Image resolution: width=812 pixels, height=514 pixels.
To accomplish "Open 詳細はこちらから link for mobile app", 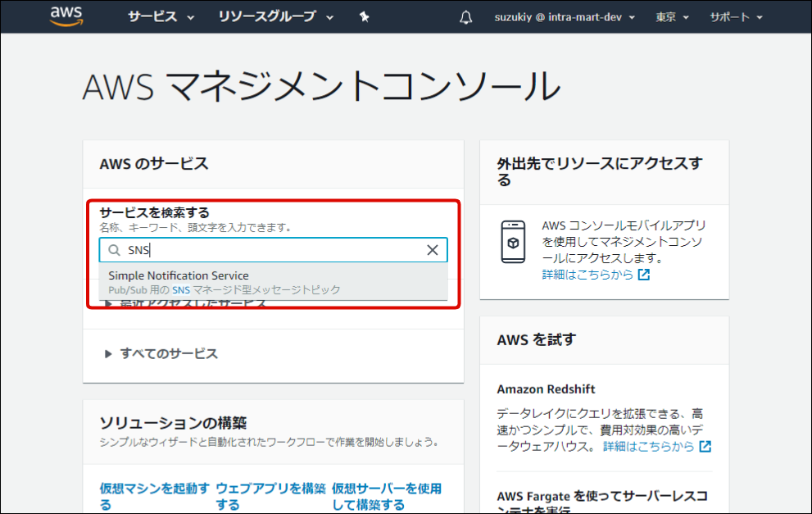I will (587, 275).
